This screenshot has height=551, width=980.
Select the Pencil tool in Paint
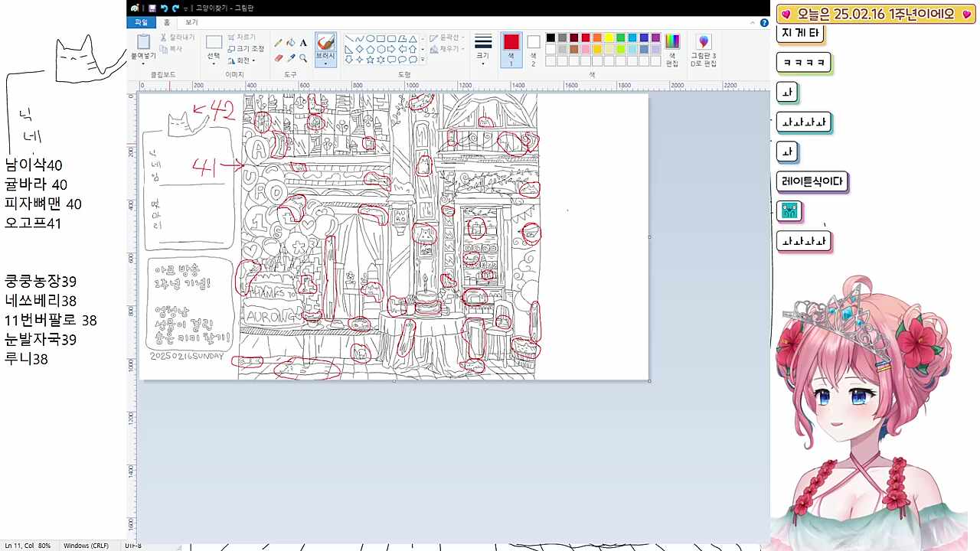click(278, 43)
